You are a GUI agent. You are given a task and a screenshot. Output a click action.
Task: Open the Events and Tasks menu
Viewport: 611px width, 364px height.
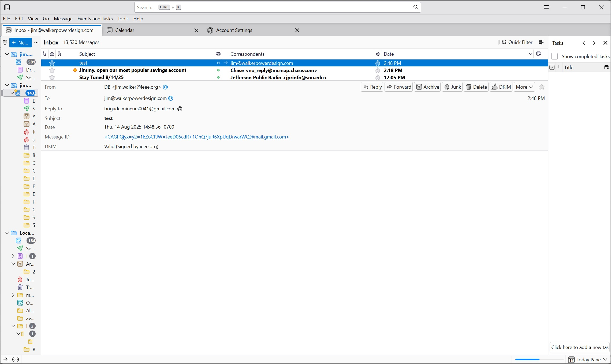point(95,18)
